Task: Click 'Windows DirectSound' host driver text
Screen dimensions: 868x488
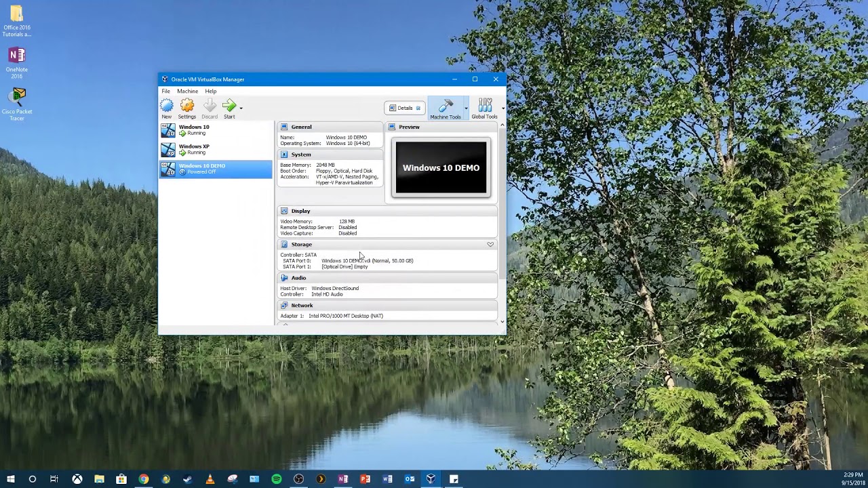Action: pyautogui.click(x=335, y=288)
